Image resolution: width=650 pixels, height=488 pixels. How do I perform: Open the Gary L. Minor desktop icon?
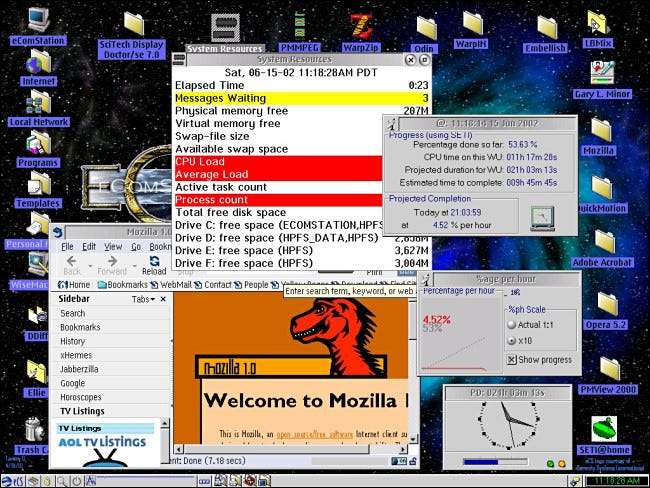click(x=601, y=73)
